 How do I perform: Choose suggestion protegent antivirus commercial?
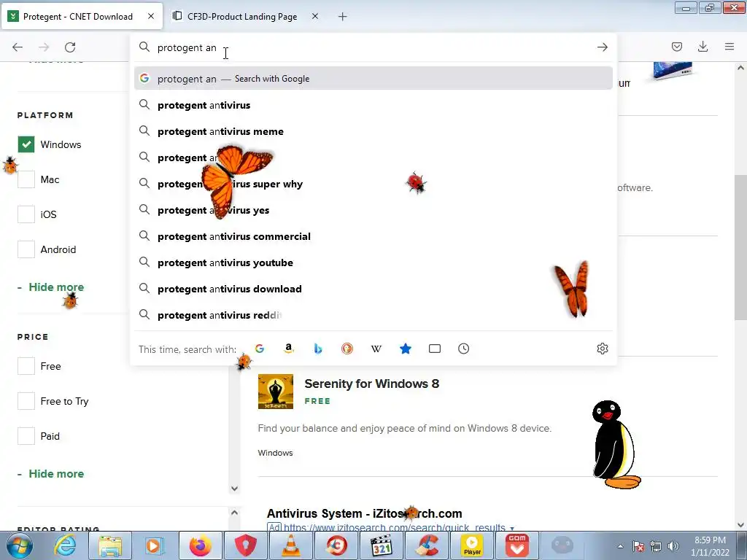(x=373, y=236)
